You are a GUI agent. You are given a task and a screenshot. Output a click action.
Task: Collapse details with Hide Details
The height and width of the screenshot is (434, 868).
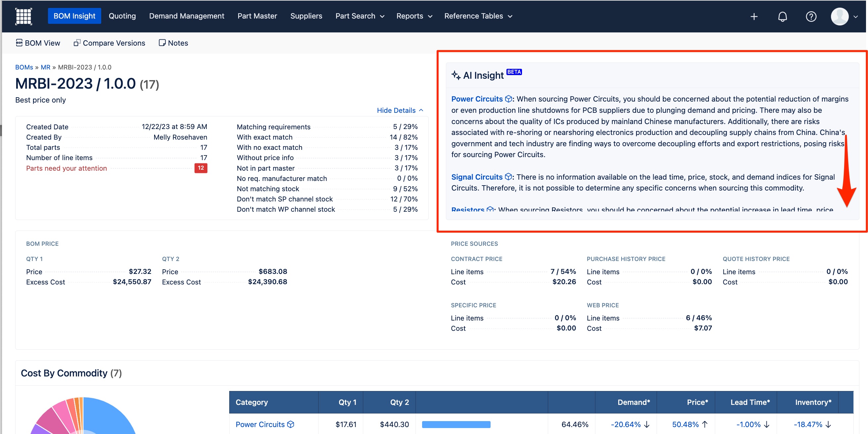click(x=400, y=110)
